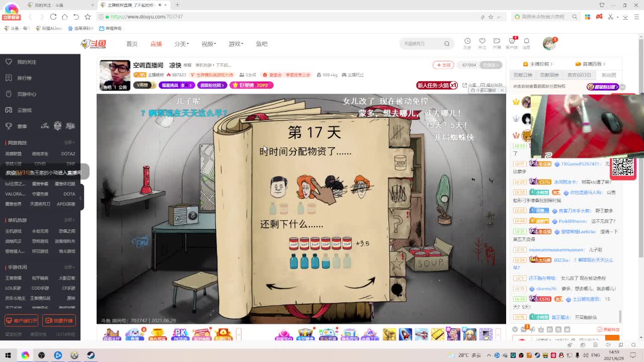The image size is (644, 362).
Task: Click the emoji icon above the chat input
Action: tap(515, 329)
